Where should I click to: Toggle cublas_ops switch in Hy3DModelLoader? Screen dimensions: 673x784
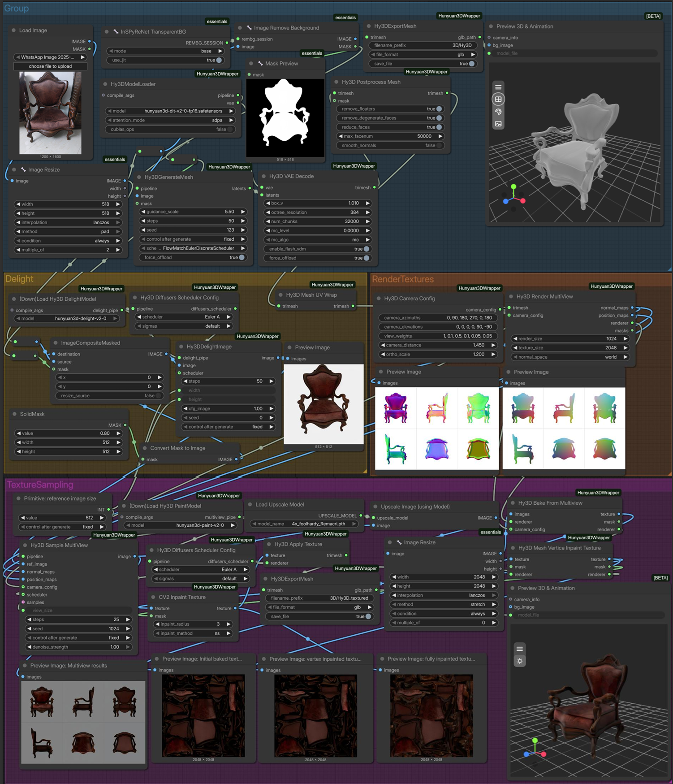230,130
